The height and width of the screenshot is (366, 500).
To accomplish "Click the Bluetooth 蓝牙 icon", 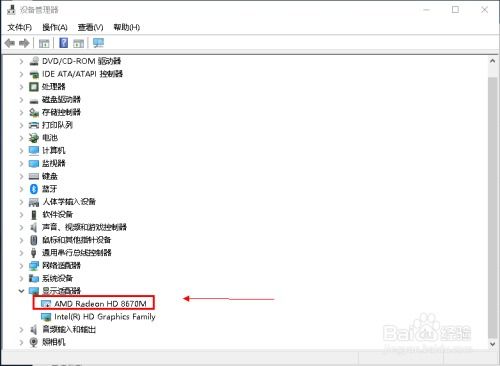I will click(x=34, y=189).
